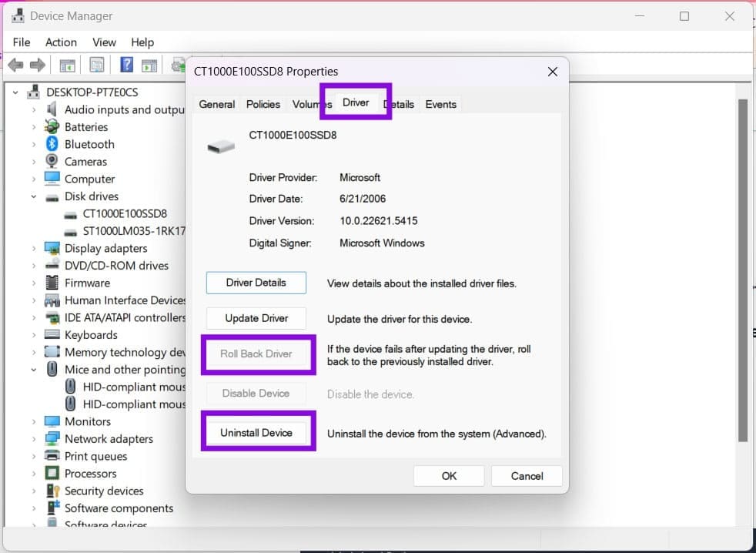Select CT1000E100SSD8 in the device tree
This screenshot has height=553, width=756.
click(x=125, y=213)
